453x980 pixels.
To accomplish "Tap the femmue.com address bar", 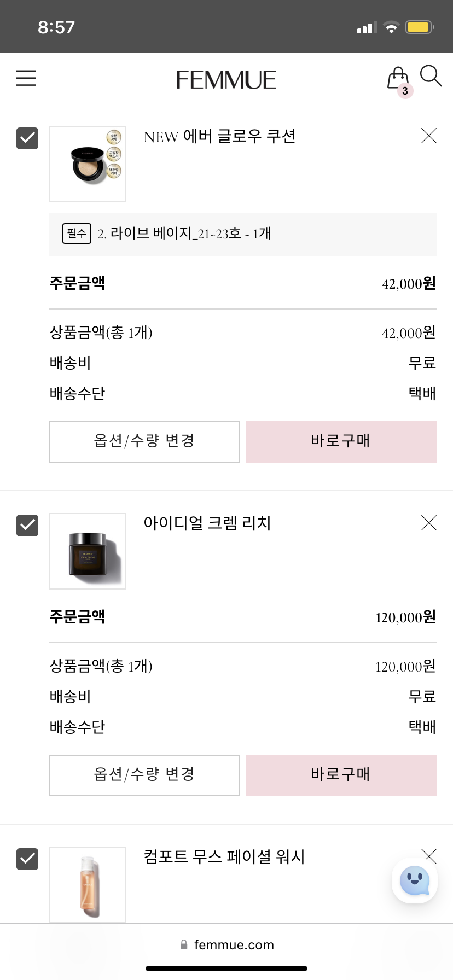I will pos(226,944).
